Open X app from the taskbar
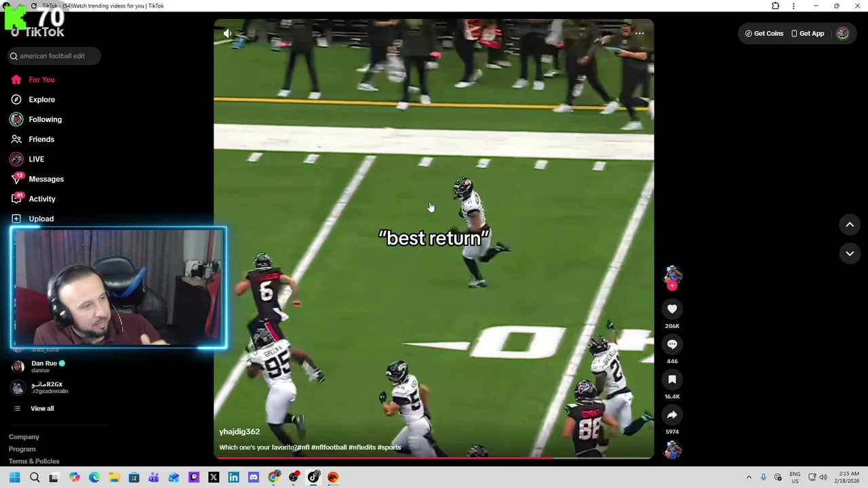Viewport: 868px width, 488px height. 214,477
